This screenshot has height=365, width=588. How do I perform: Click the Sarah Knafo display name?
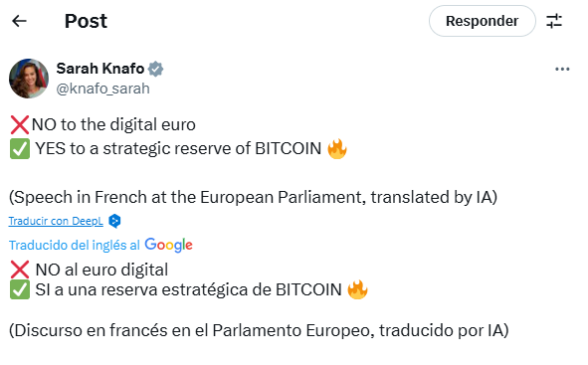tap(100, 69)
